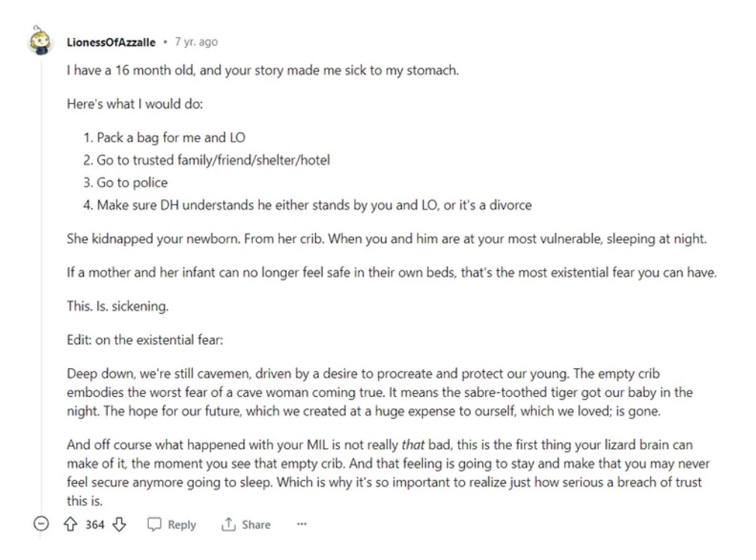
Task: Collapse the comment with the minus circle
Action: [42, 524]
